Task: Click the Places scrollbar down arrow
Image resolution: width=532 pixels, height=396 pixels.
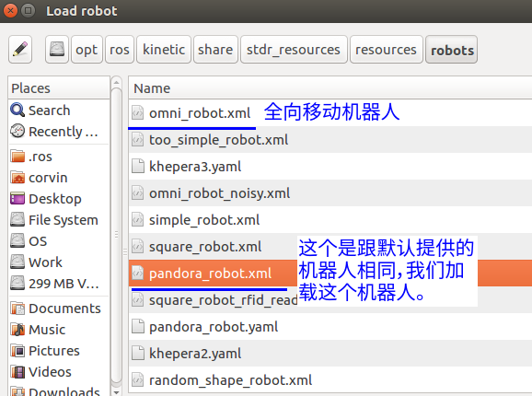Action: 116,392
